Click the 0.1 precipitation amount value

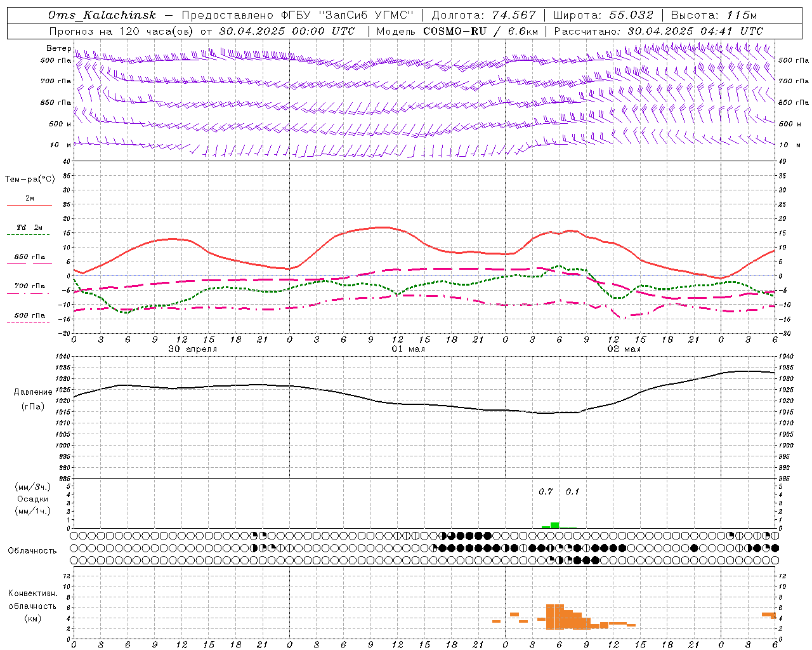tap(572, 492)
